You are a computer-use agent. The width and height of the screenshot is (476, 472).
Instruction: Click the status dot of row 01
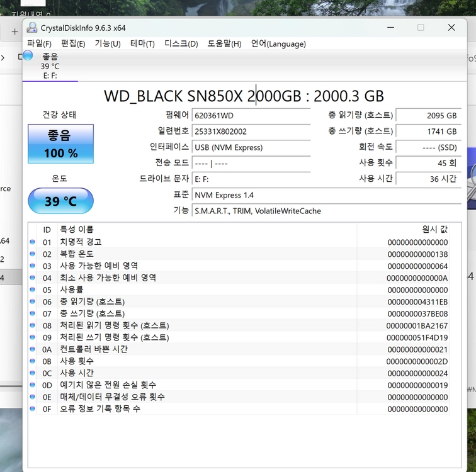pos(33,242)
